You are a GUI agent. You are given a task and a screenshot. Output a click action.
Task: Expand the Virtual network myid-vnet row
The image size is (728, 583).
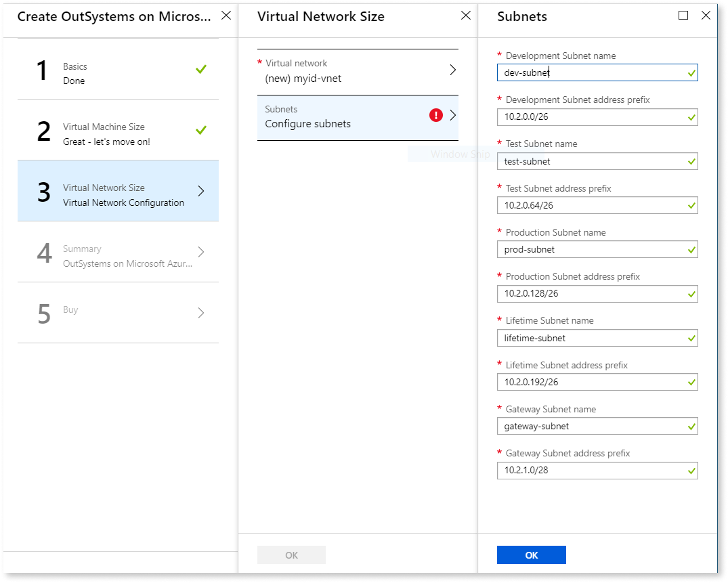(x=358, y=69)
